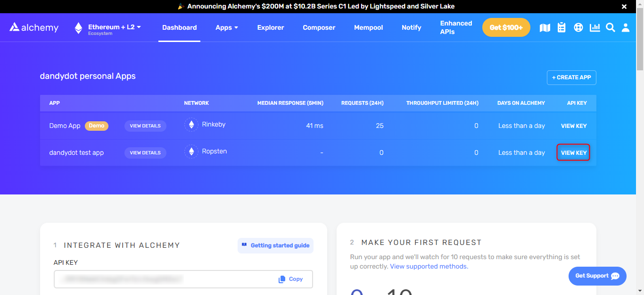This screenshot has width=644, height=295.
Task: Open the View supported methods link
Action: coord(429,267)
